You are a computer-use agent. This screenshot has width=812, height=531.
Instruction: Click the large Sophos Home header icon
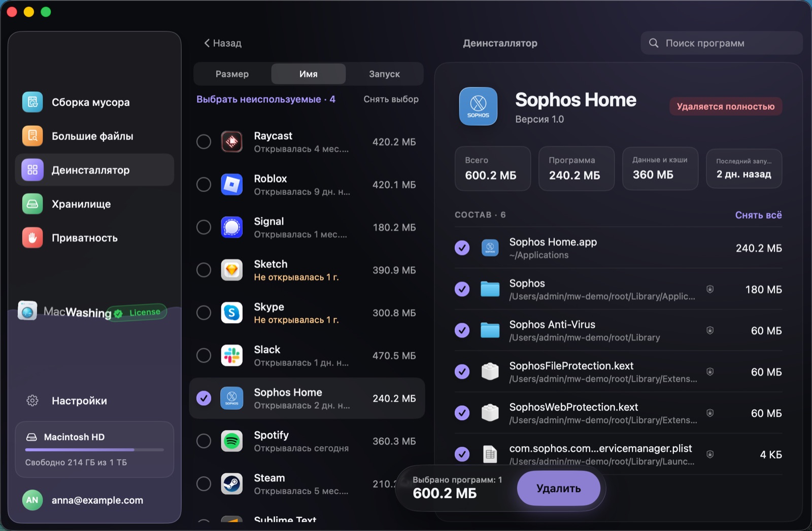pos(478,107)
